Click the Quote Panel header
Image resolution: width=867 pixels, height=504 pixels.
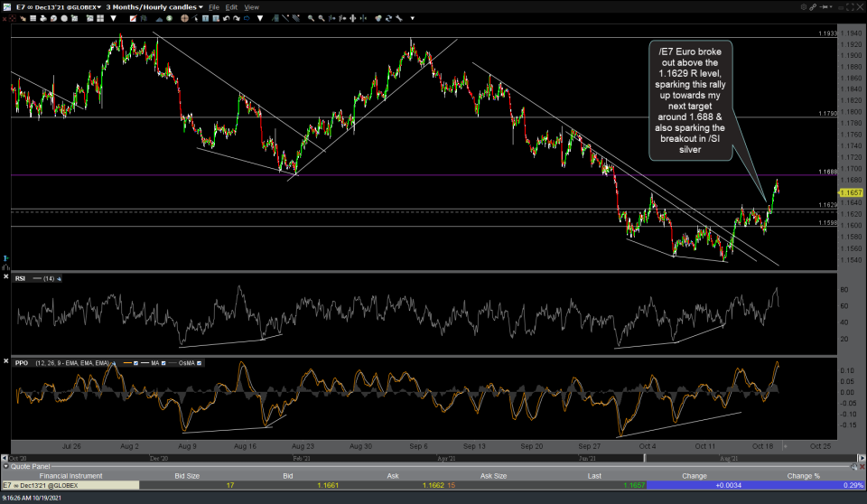click(x=31, y=467)
